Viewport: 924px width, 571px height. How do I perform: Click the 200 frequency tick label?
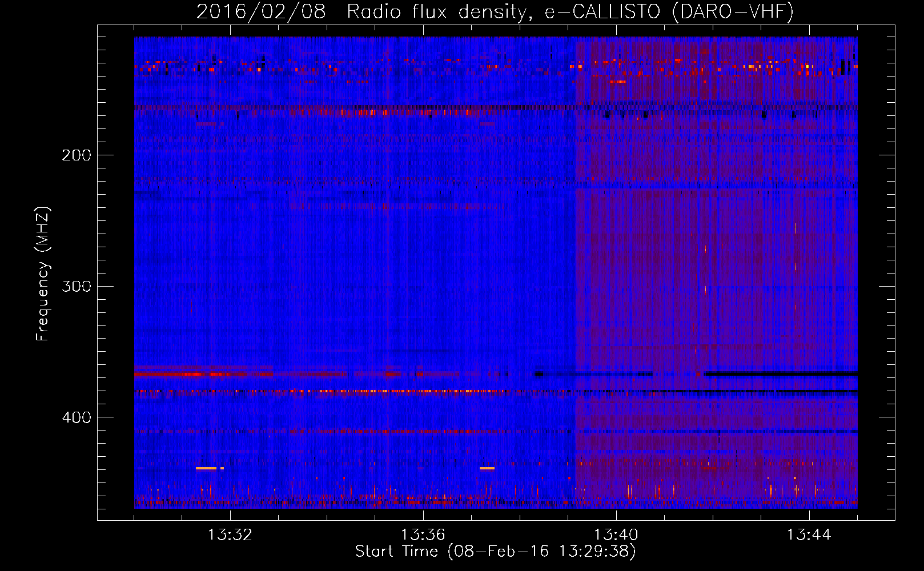pos(77,155)
